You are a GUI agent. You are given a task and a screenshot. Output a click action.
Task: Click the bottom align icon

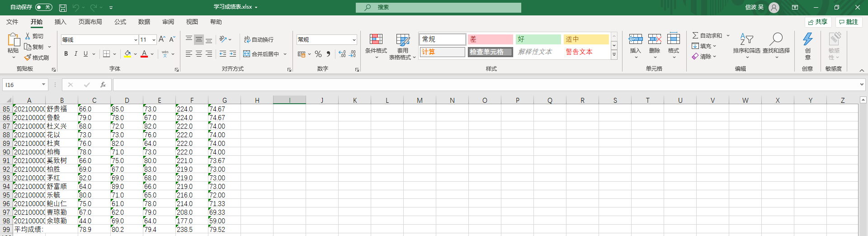(x=209, y=39)
